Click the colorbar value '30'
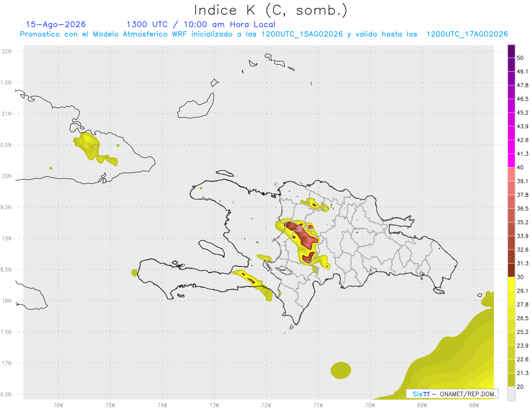Image resolution: width=532 pixels, height=411 pixels. click(520, 277)
